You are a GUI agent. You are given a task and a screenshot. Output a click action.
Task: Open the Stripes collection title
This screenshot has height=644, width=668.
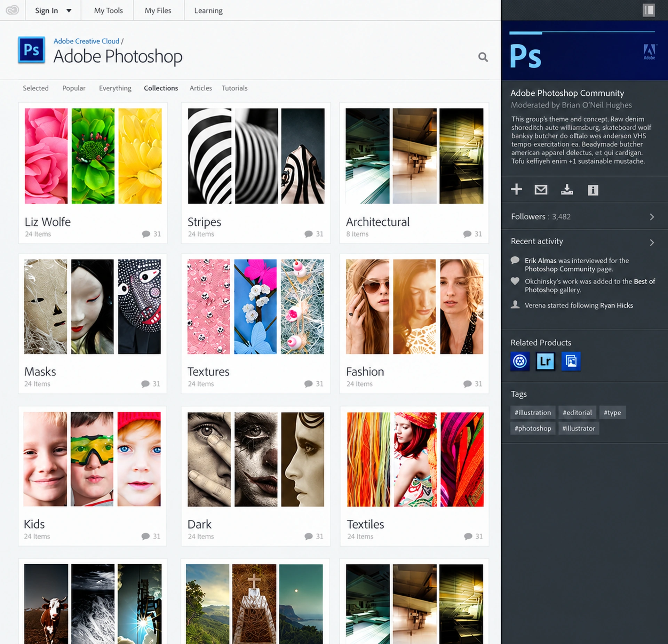coord(204,222)
